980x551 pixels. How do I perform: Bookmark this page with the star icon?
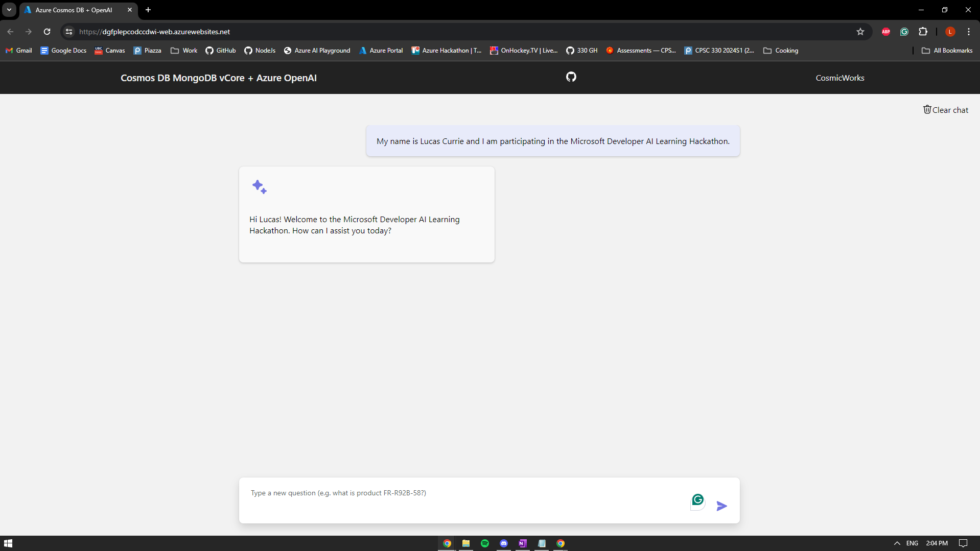[860, 32]
